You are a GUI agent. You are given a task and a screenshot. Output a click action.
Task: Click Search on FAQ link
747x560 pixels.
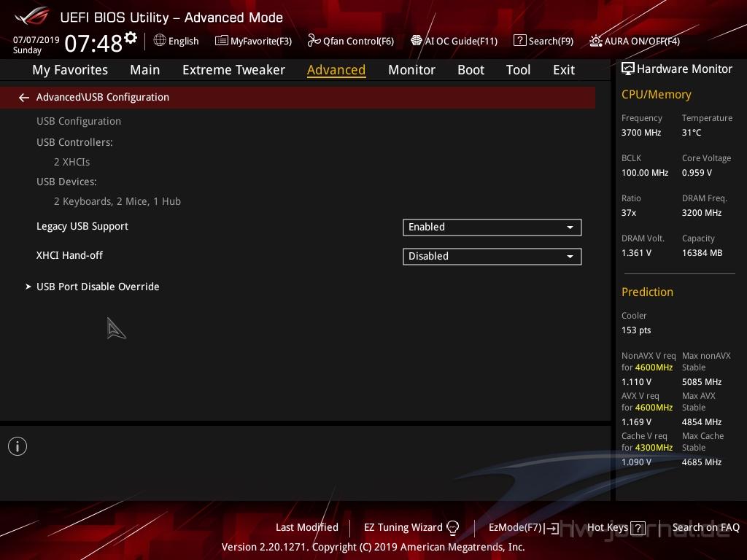click(x=705, y=528)
